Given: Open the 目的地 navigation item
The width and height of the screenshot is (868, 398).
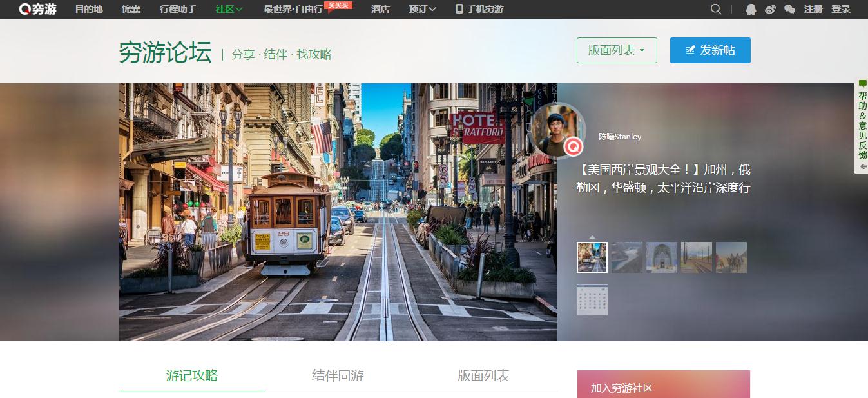Looking at the screenshot, I should pyautogui.click(x=89, y=9).
